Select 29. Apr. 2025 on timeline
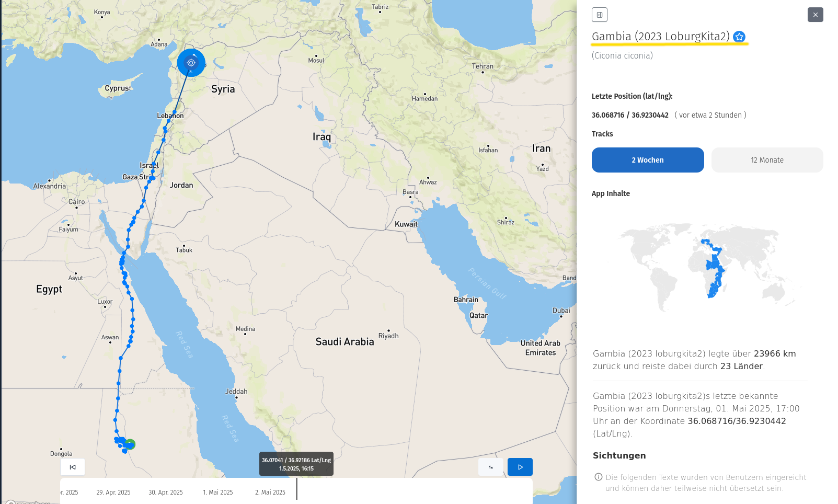The width and height of the screenshot is (838, 504). (x=113, y=492)
